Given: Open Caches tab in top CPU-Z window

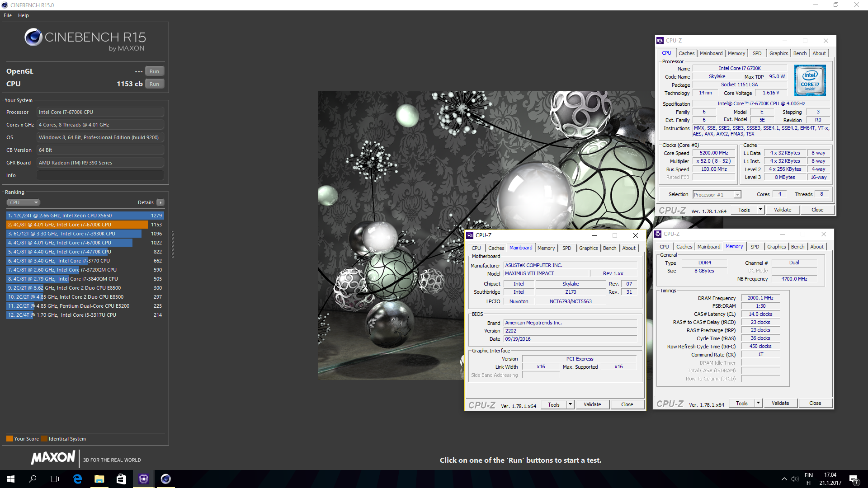Looking at the screenshot, I should pyautogui.click(x=686, y=53).
